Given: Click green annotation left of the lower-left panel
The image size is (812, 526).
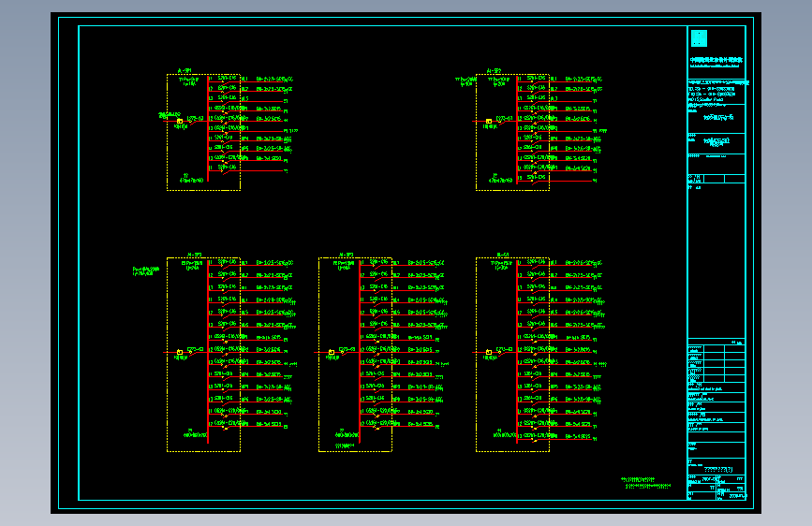Looking at the screenshot, I should pyautogui.click(x=146, y=271).
